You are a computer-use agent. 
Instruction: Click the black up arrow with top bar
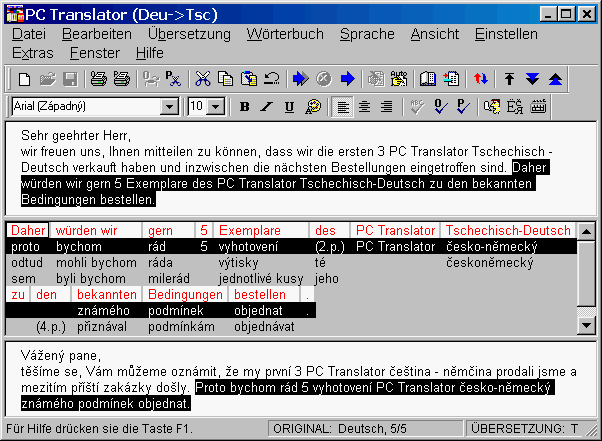509,79
